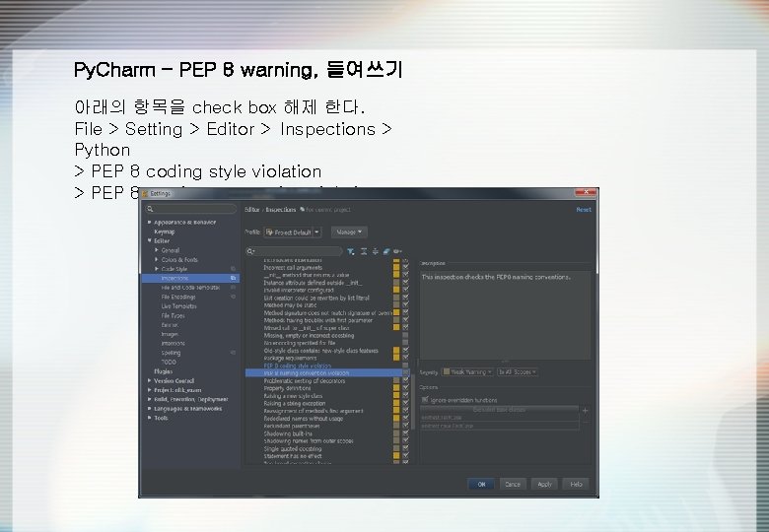Image resolution: width=769 pixels, height=532 pixels.
Task: Open the Profile 'Project Default' dropdown
Action: 293,233
